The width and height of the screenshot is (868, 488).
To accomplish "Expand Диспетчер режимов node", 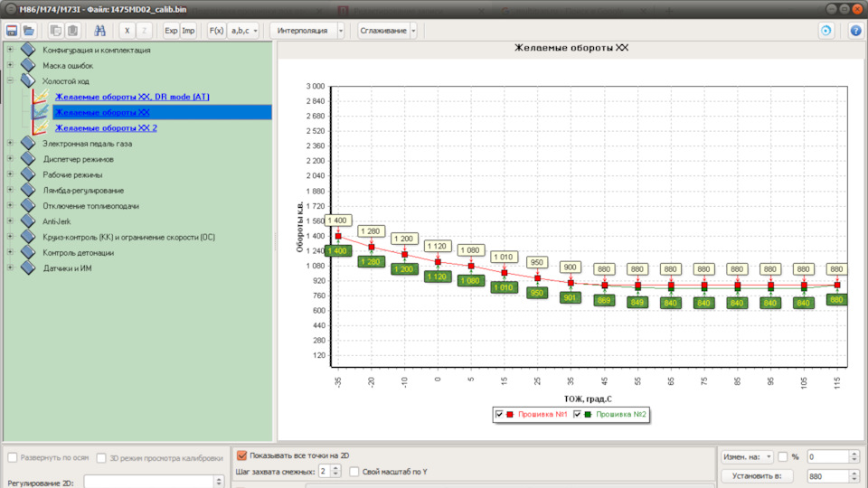I will (10, 158).
